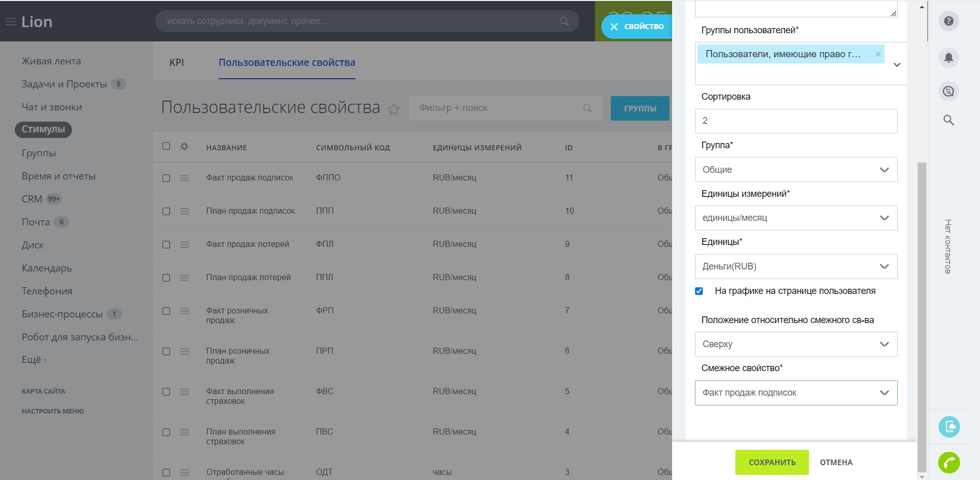Screen dimensions: 980x480
Task: Click the green phone call button
Action: [949, 463]
